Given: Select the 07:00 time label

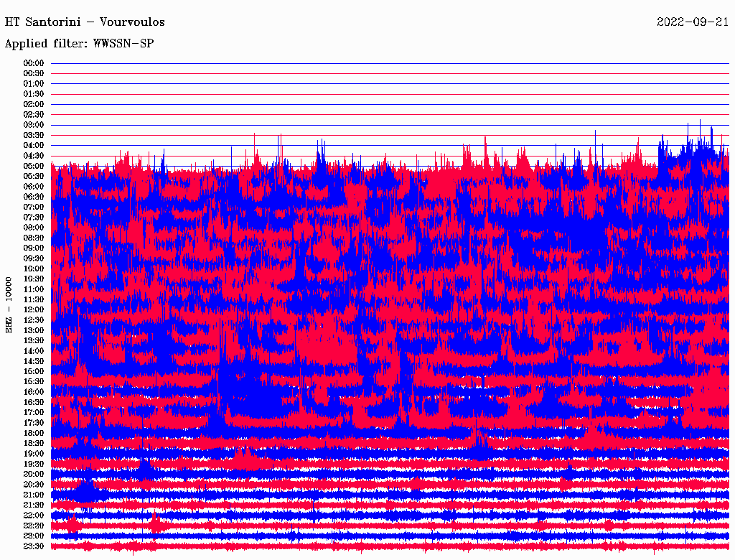Looking at the screenshot, I should coord(34,207).
